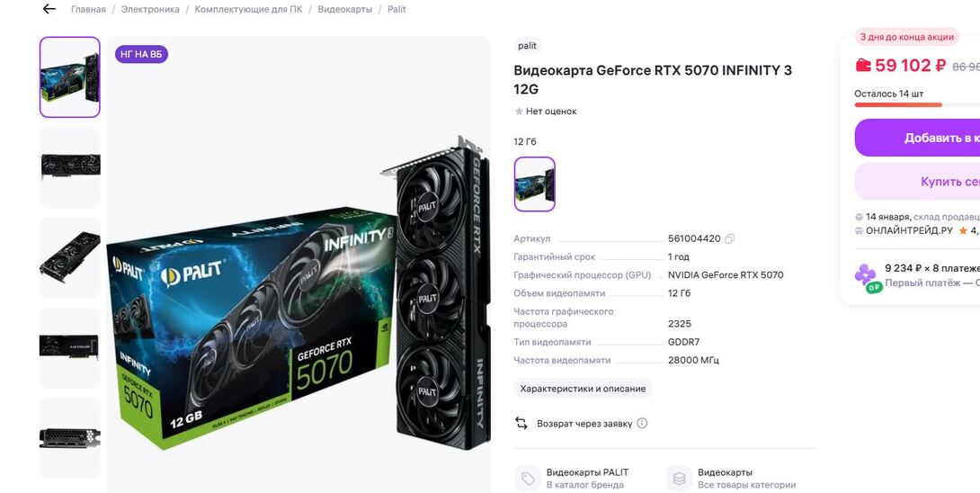Click the wallet icon beside price

point(862,65)
